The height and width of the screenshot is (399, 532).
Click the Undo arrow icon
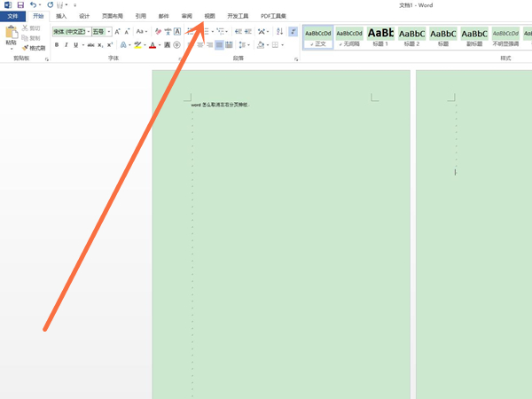pyautogui.click(x=33, y=5)
